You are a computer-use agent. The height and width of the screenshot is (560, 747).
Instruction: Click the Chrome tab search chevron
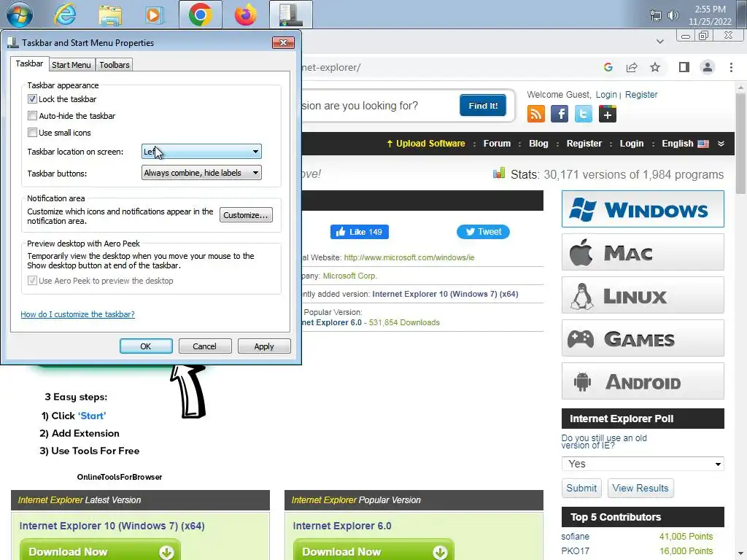(x=659, y=42)
